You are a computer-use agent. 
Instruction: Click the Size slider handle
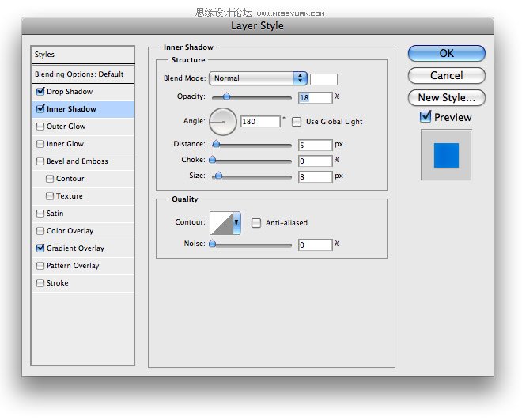click(x=218, y=175)
